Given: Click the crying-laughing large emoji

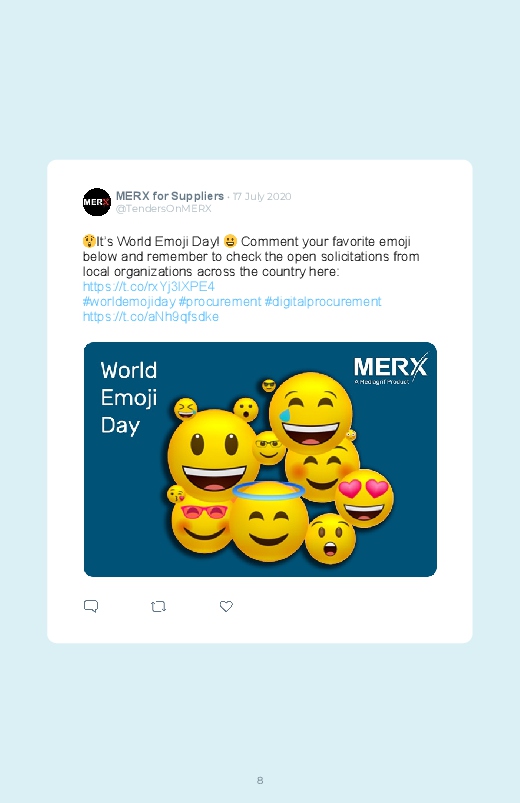Looking at the screenshot, I should [310, 413].
